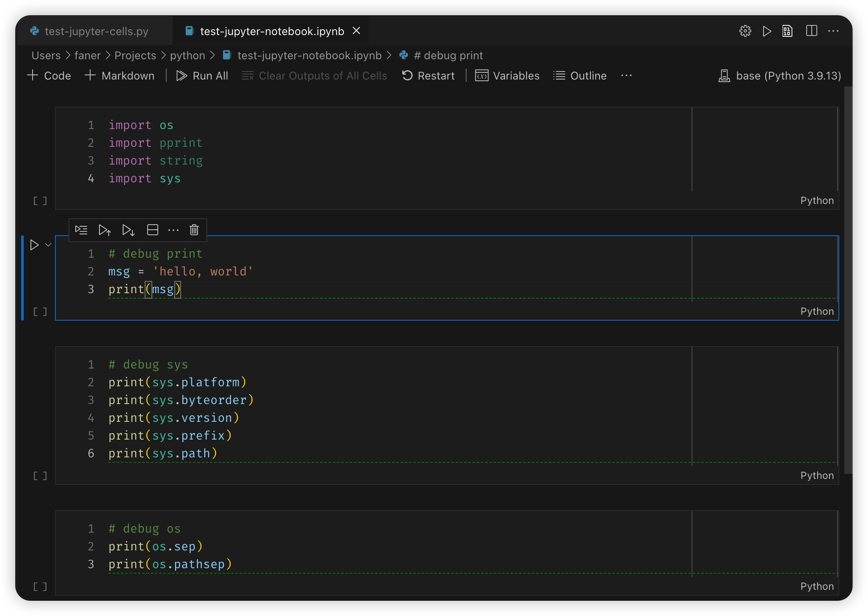Execute the current cell and below

128,230
